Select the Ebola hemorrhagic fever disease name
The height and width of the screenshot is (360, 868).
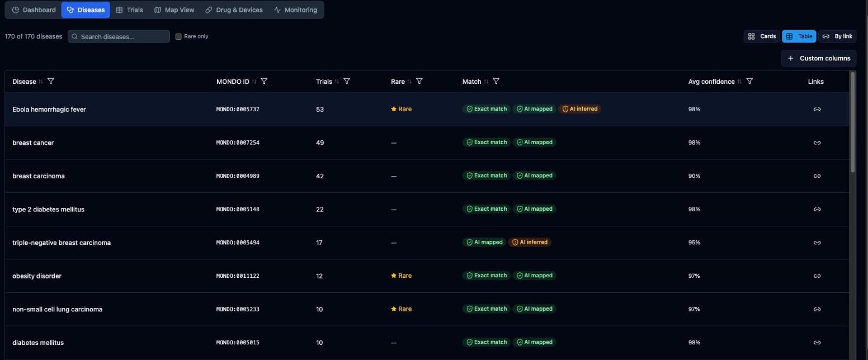point(49,110)
